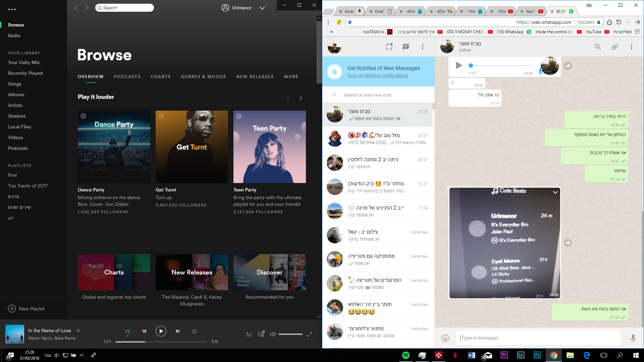This screenshot has width=644, height=362.
Task: Open the Cute Beats image dropdown arrow
Action: 555,192
